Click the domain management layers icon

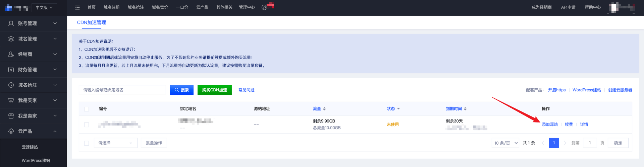point(11,39)
